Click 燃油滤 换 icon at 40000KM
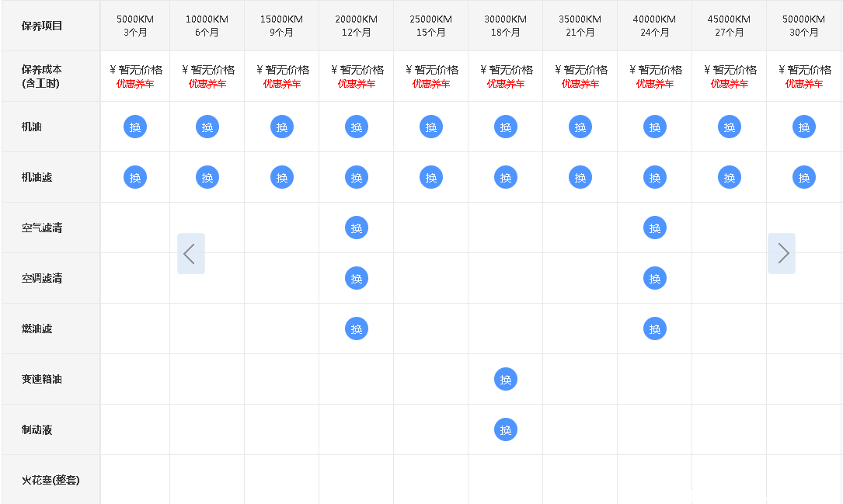The image size is (843, 504). click(x=655, y=328)
